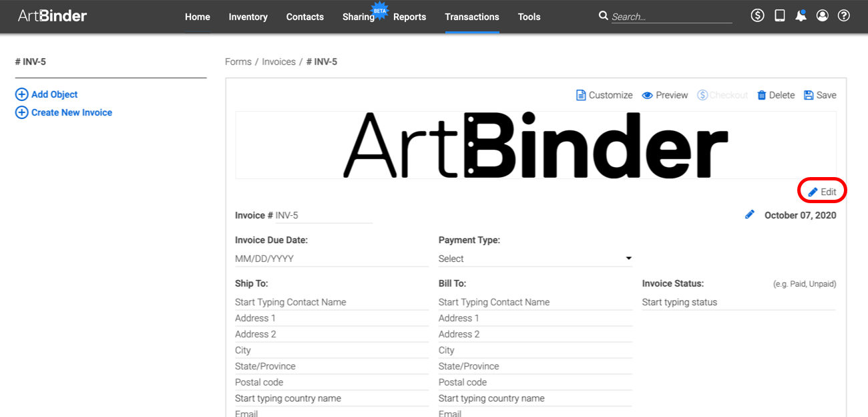This screenshot has height=417, width=868.
Task: Go to the Home menu
Action: coord(198,17)
